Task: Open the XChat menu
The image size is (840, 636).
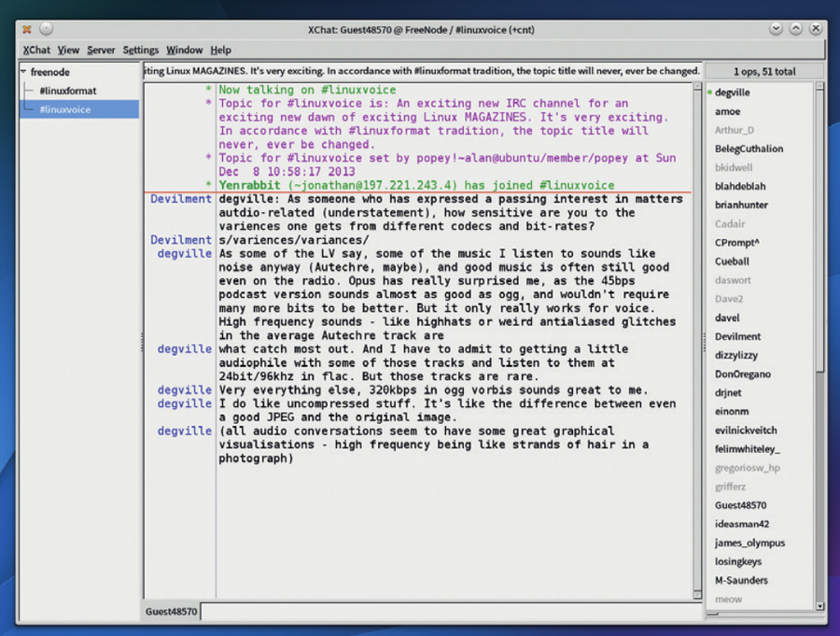Action: [36, 49]
